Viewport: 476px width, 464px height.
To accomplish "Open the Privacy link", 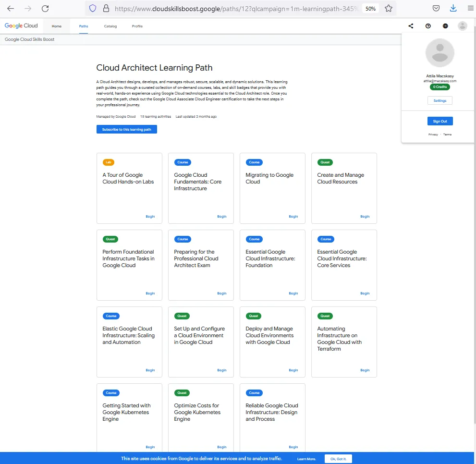I will coord(433,134).
